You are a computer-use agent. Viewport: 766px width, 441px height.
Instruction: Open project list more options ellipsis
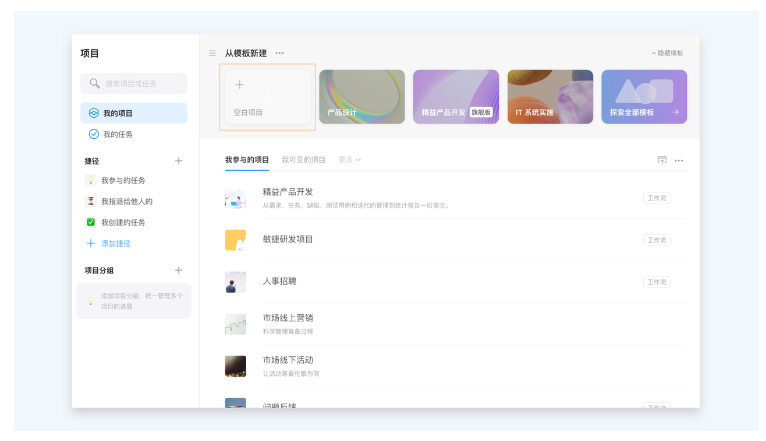[x=679, y=160]
